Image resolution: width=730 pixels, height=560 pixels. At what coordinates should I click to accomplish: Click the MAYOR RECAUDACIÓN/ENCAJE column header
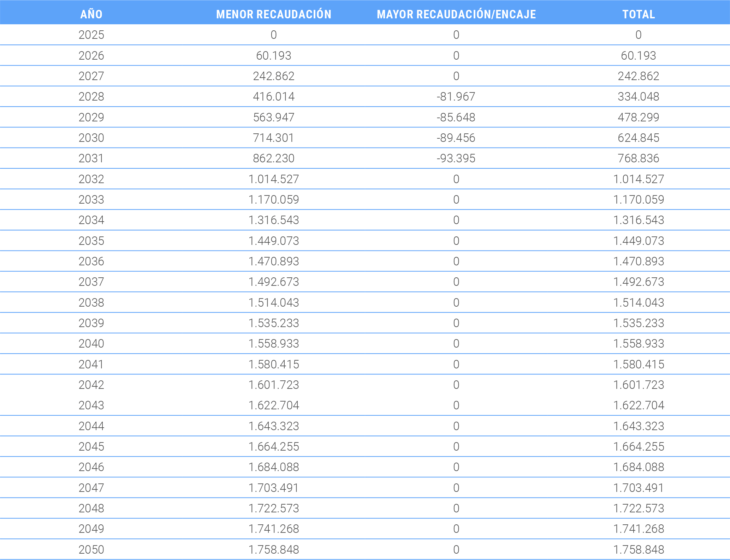(456, 14)
